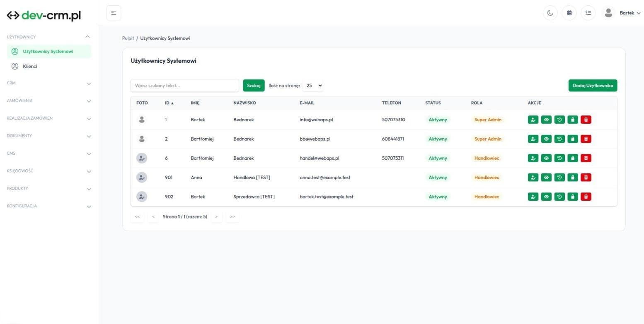Screen dimensions: 644x324
Task: Sort the table by the ID column header
Action: [169, 103]
